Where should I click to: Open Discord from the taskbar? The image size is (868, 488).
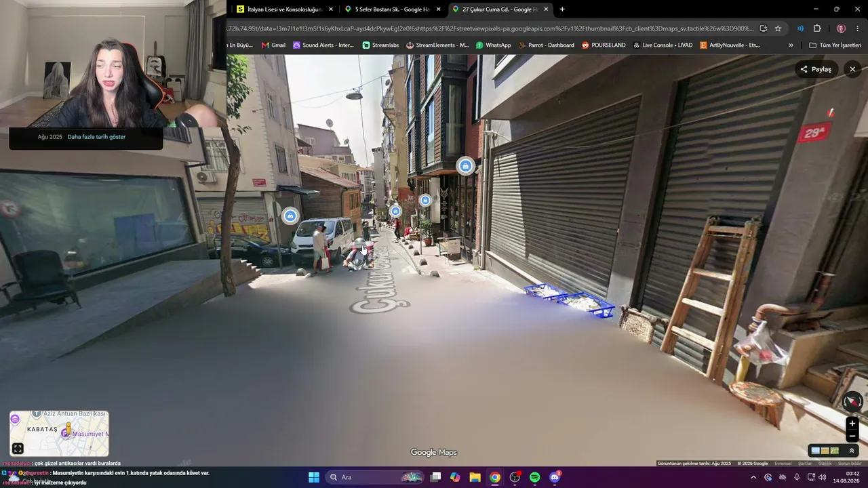coord(555,477)
